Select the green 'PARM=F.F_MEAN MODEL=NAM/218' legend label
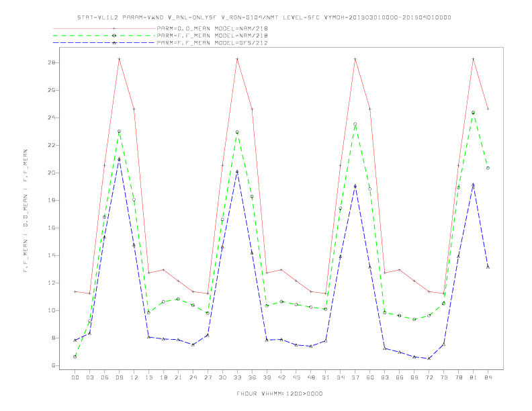The width and height of the screenshot is (532, 411). pos(212,36)
